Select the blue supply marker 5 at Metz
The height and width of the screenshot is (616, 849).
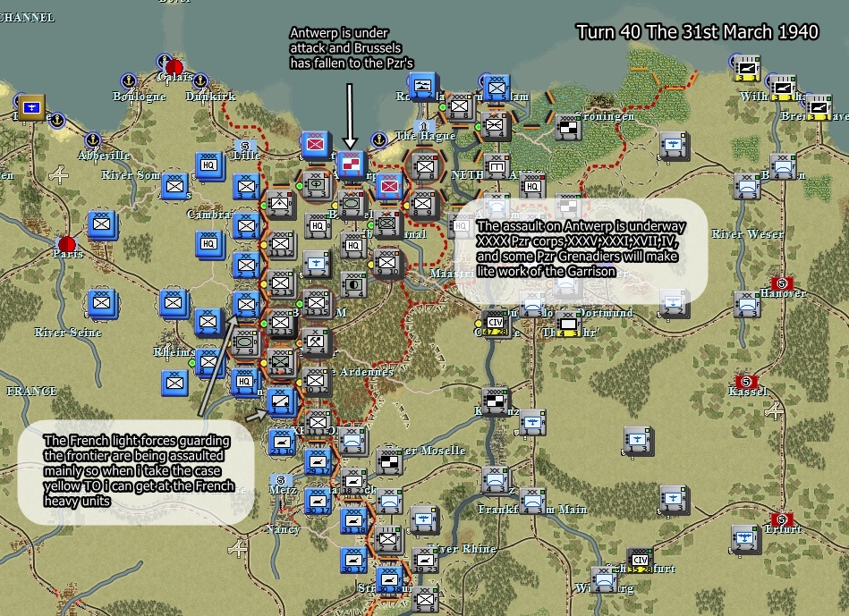(281, 480)
